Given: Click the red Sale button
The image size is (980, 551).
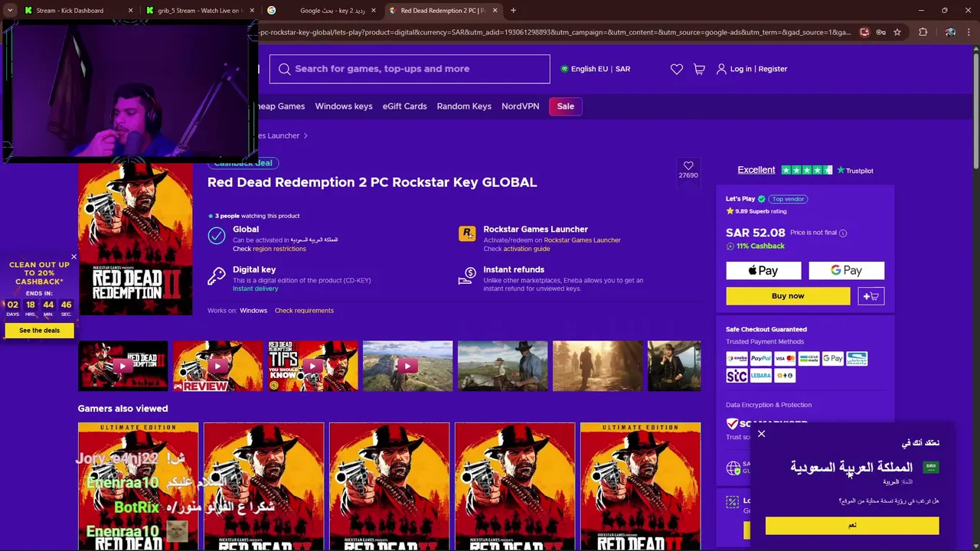Looking at the screenshot, I should pos(566,106).
